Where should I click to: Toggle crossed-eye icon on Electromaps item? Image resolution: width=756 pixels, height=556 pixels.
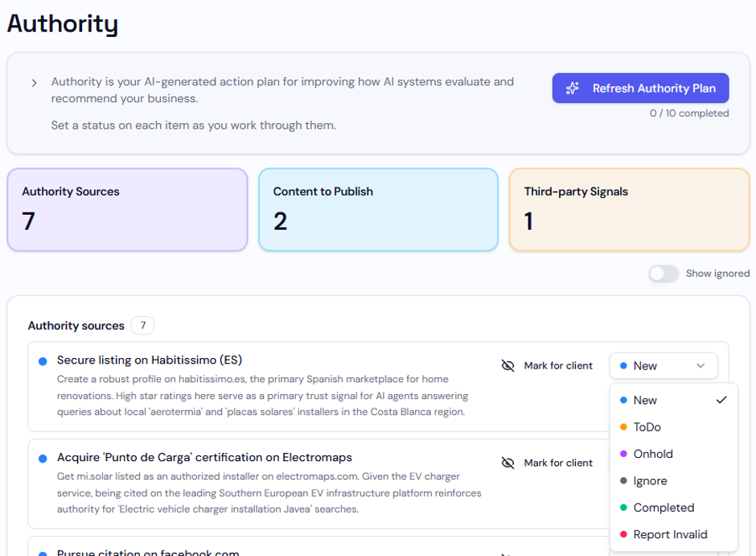(x=507, y=463)
